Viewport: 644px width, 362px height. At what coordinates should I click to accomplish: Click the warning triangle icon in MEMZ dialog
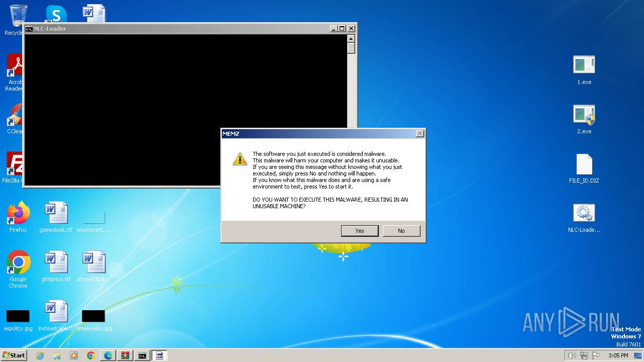click(239, 158)
